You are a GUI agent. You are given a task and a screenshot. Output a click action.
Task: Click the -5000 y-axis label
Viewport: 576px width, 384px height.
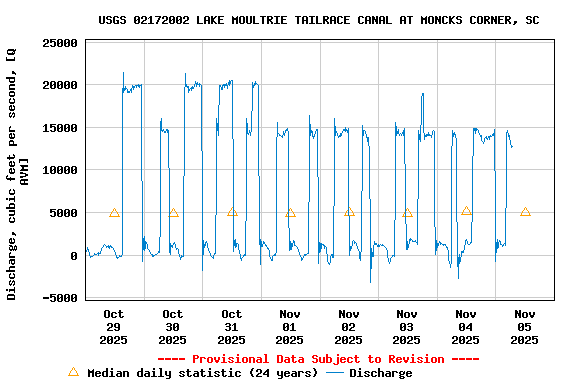pos(60,298)
